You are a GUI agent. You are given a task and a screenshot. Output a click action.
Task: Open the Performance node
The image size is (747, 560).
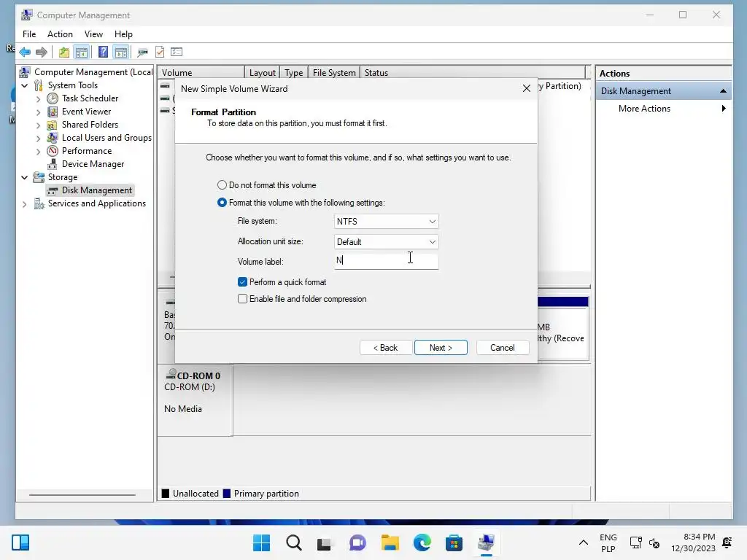click(x=87, y=150)
